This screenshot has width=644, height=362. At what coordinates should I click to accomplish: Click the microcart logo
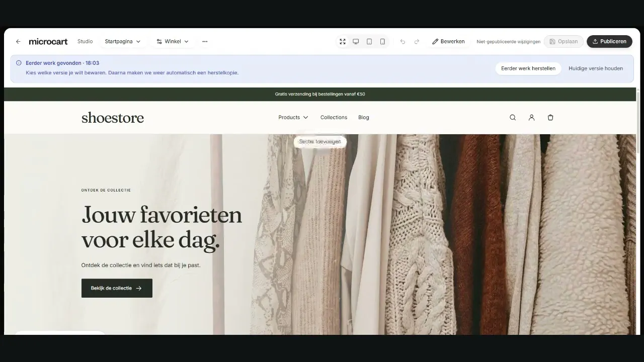(48, 42)
